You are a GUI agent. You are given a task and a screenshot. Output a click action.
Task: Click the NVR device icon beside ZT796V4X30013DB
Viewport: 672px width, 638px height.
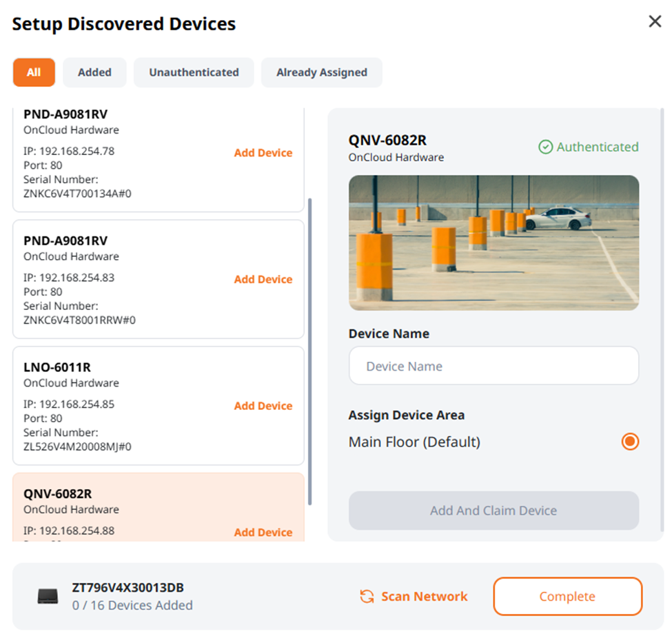point(48,596)
